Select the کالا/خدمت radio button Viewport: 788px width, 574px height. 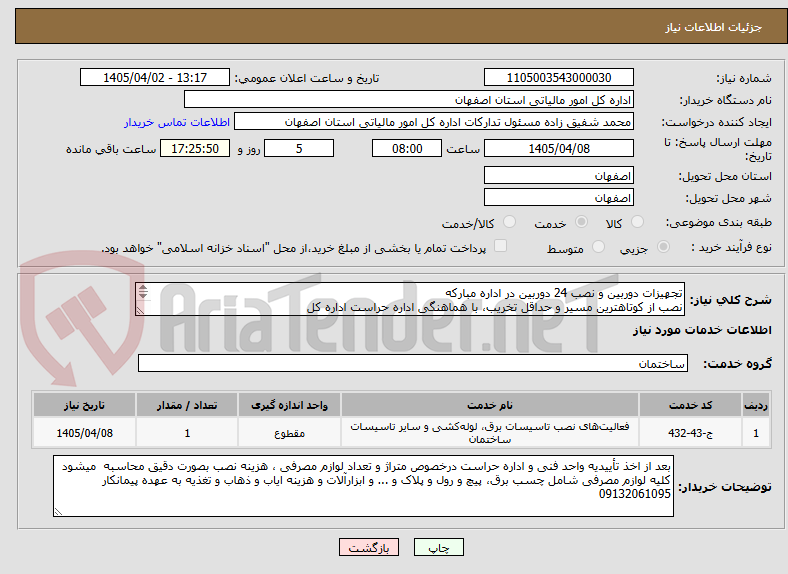click(509, 222)
